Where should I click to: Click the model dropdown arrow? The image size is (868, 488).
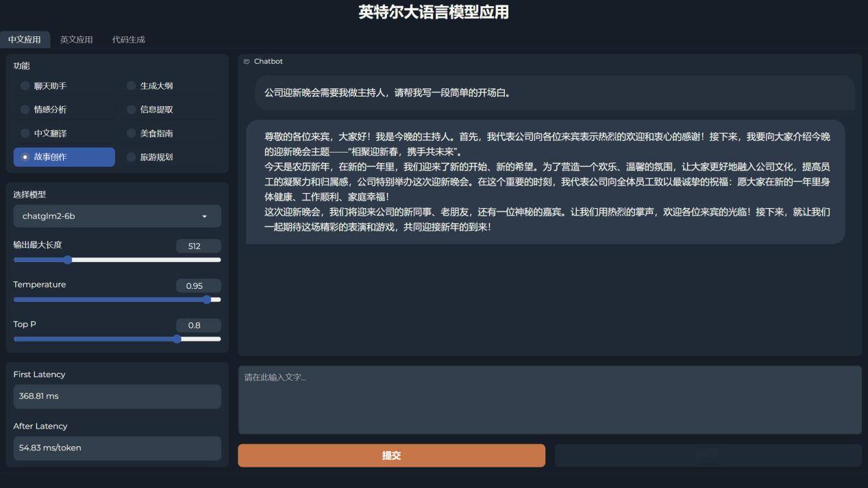pyautogui.click(x=204, y=216)
